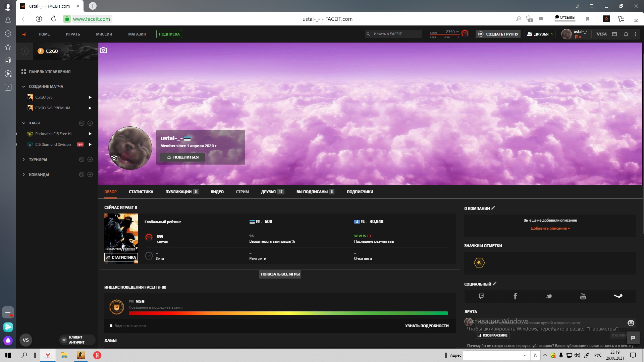
Task: Click the FACEIT logo in the top navigation
Action: [x=24, y=34]
